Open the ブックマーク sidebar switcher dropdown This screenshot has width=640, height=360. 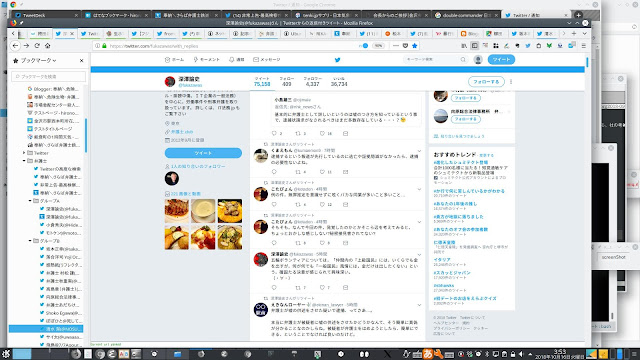[38, 60]
